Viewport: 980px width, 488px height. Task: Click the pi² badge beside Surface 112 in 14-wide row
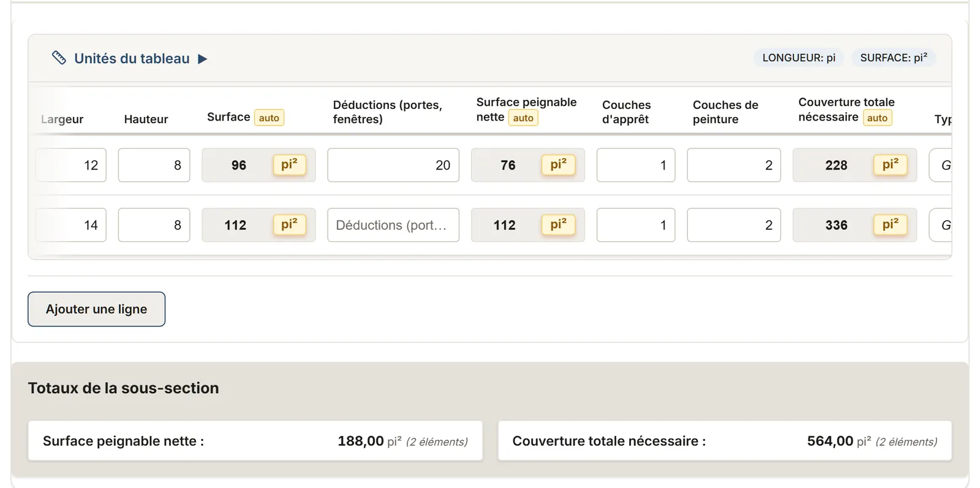click(289, 225)
